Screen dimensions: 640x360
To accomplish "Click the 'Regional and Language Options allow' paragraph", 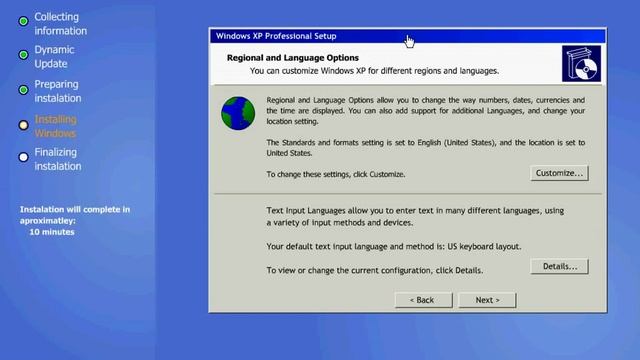I will [x=426, y=111].
